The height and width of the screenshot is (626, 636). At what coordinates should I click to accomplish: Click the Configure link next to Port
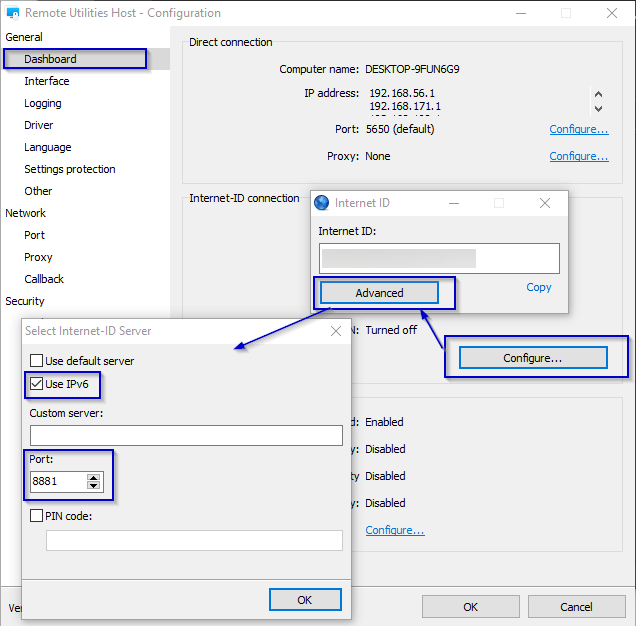pyautogui.click(x=579, y=129)
